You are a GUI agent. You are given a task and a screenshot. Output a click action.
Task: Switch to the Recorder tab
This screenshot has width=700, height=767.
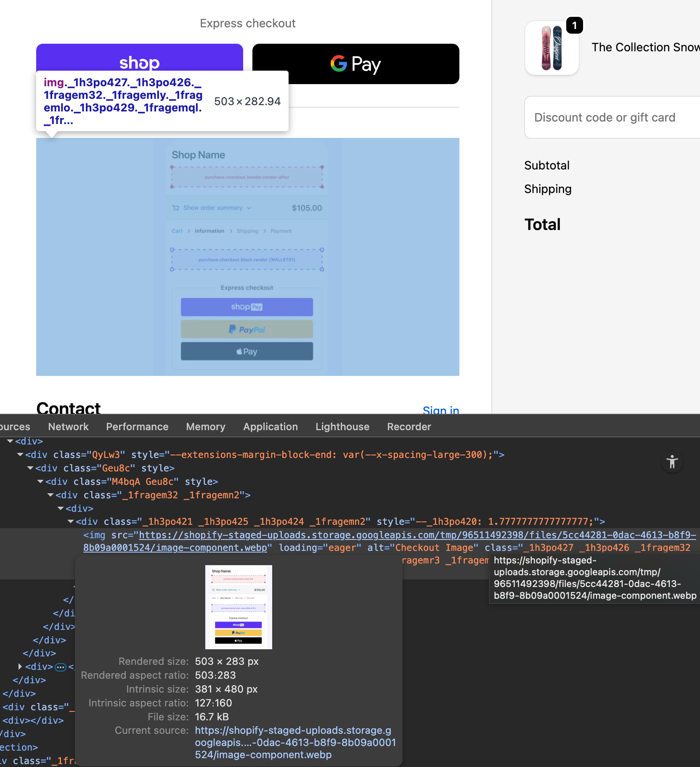click(x=409, y=427)
